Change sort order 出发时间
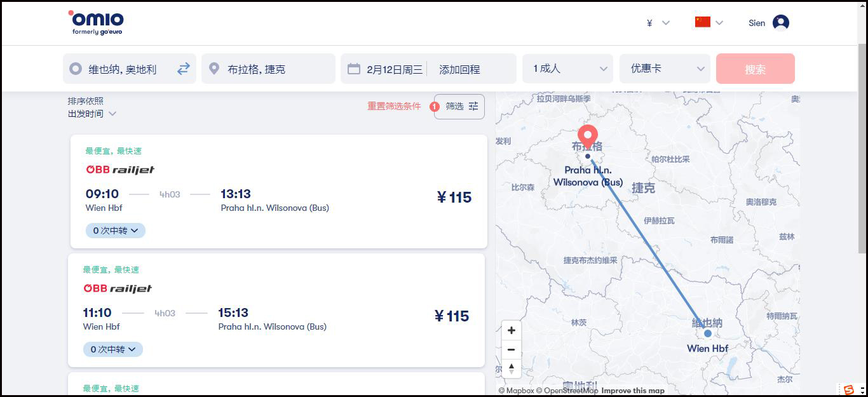 click(92, 114)
